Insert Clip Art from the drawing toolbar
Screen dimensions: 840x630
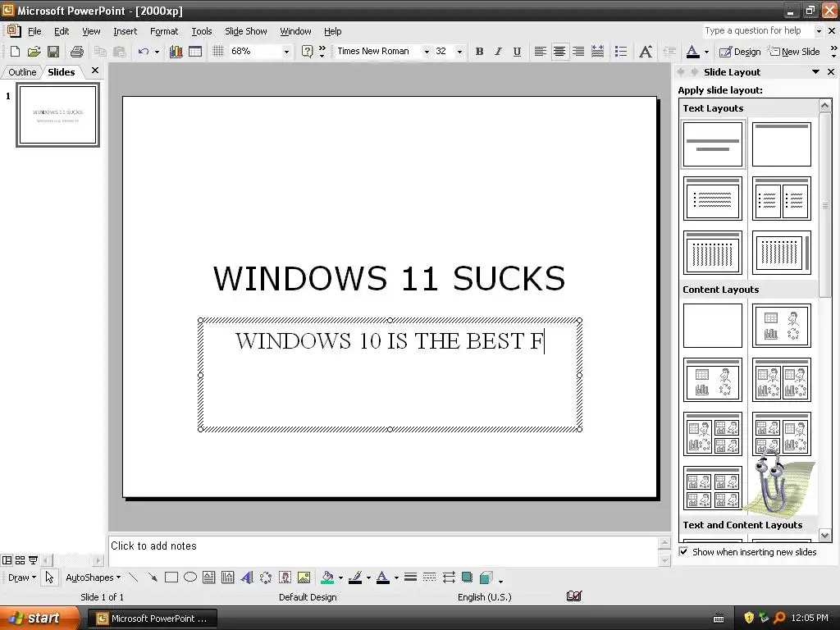(x=285, y=577)
